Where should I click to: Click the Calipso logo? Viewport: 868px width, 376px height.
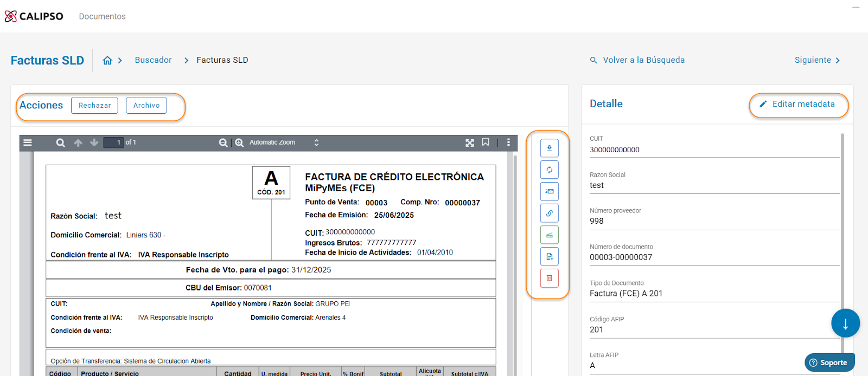34,16
